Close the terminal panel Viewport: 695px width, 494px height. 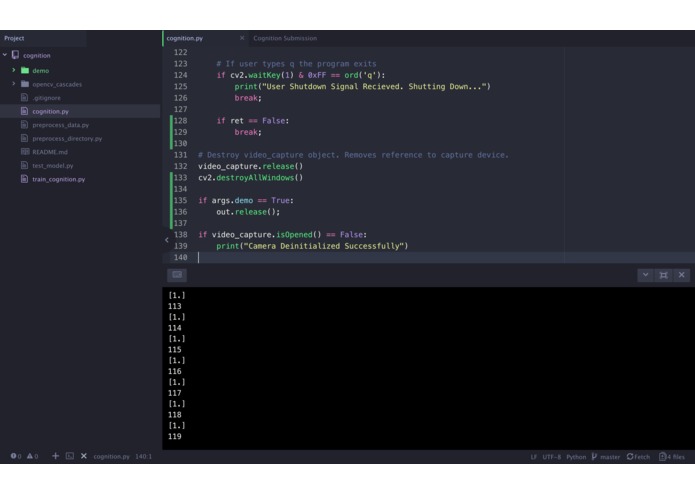[x=682, y=275]
